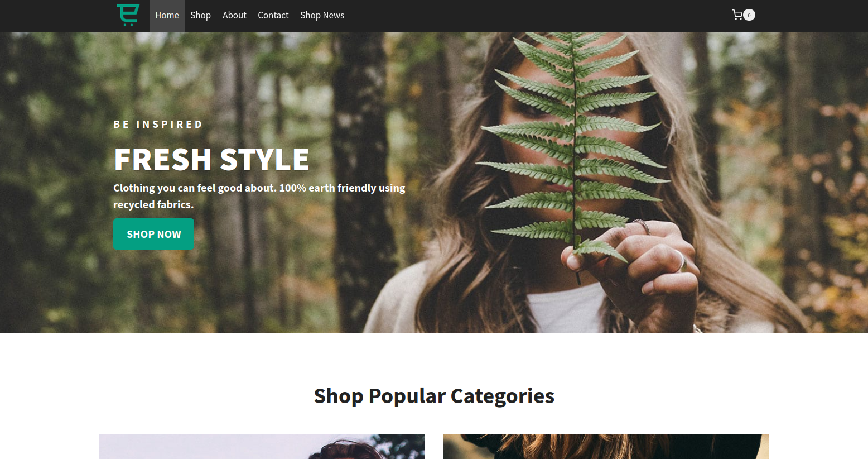Open the cart icon in header

pyautogui.click(x=737, y=15)
